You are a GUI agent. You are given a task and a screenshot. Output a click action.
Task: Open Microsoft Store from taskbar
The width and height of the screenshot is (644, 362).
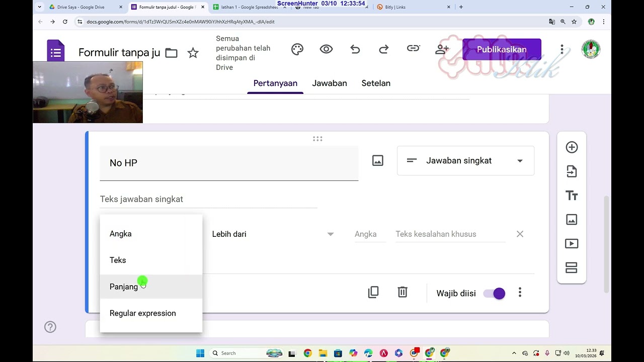point(338,353)
